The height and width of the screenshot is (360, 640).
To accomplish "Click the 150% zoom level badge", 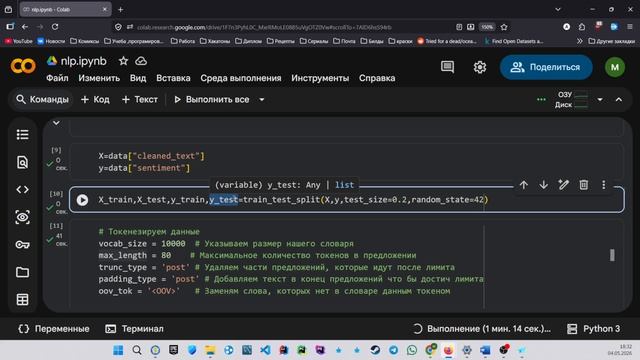I will coord(487,27).
